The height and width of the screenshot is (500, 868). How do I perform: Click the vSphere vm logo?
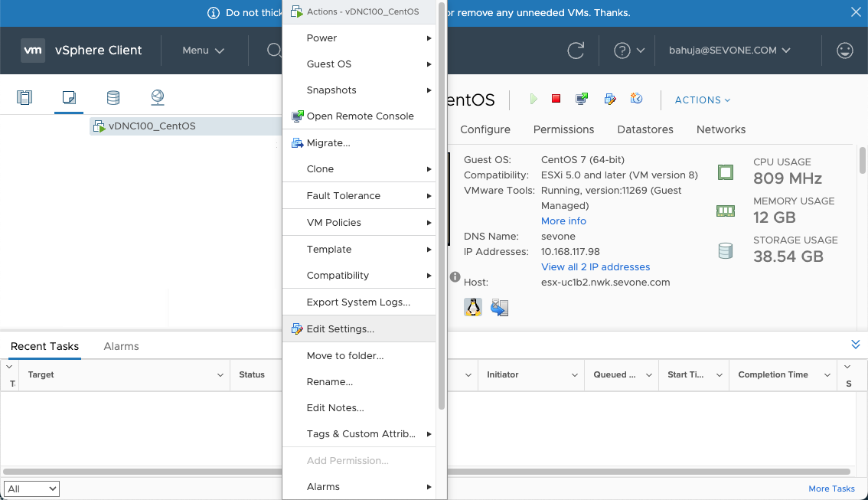(x=33, y=51)
